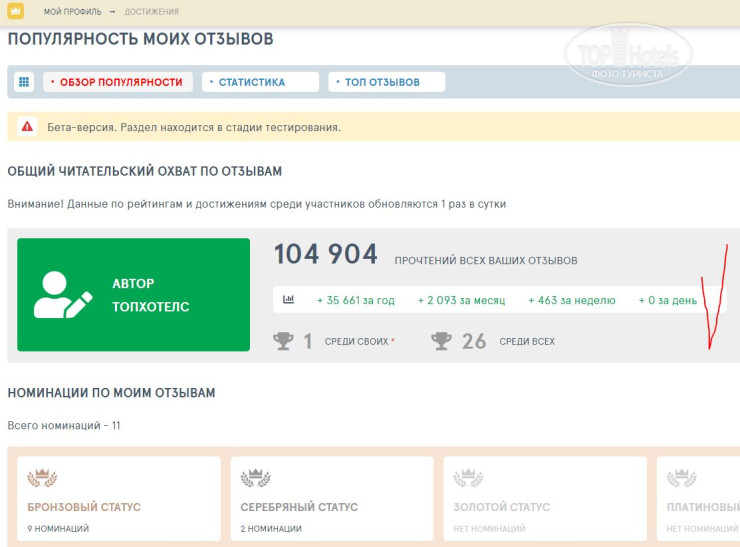Click the Всего номинаций - 11 text
The image size is (740, 547).
(x=64, y=425)
